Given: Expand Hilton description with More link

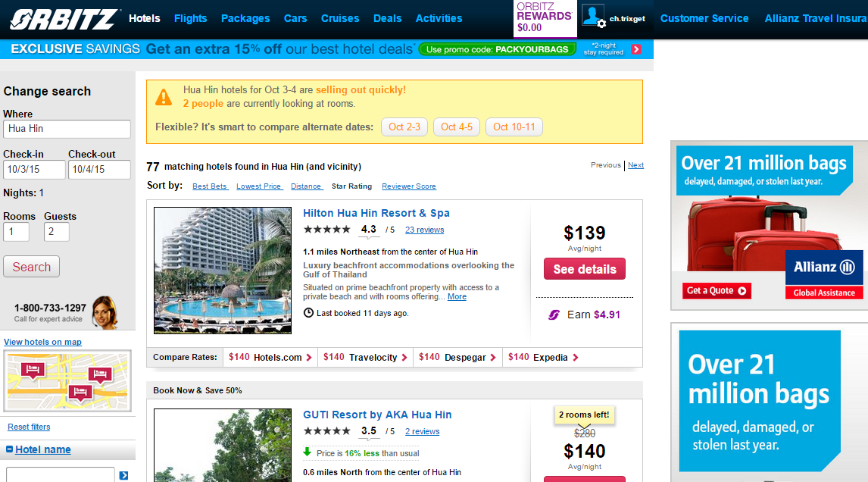Looking at the screenshot, I should pyautogui.click(x=457, y=297).
